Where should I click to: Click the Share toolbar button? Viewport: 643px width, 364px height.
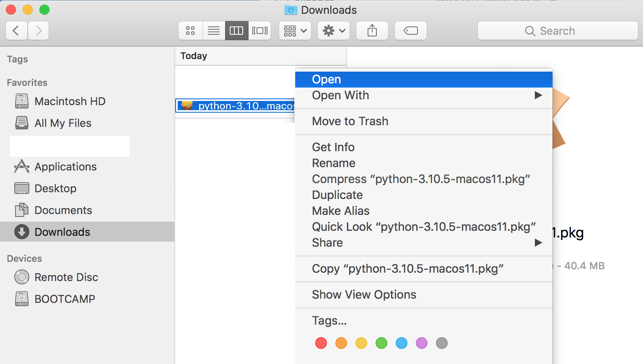point(372,31)
